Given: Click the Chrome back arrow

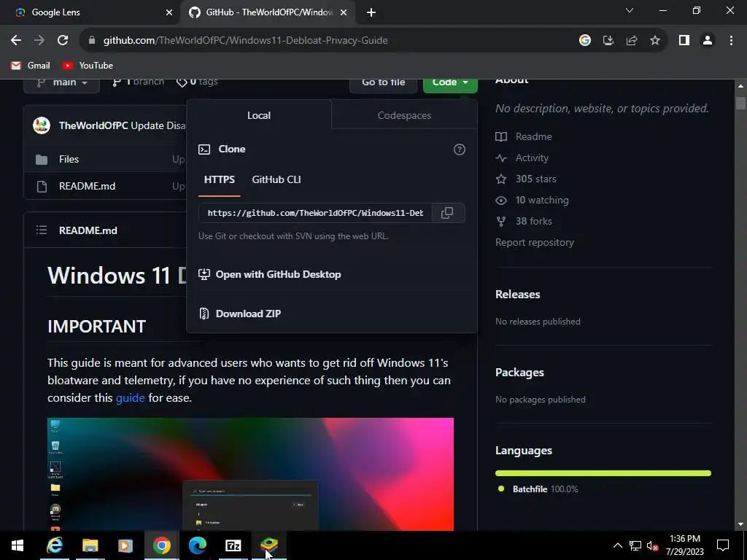Looking at the screenshot, I should pyautogui.click(x=16, y=41).
